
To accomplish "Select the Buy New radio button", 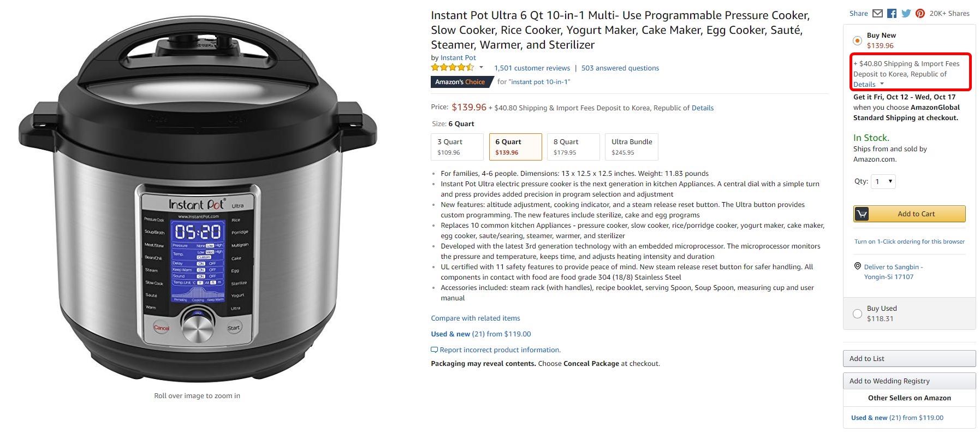I will click(x=857, y=40).
